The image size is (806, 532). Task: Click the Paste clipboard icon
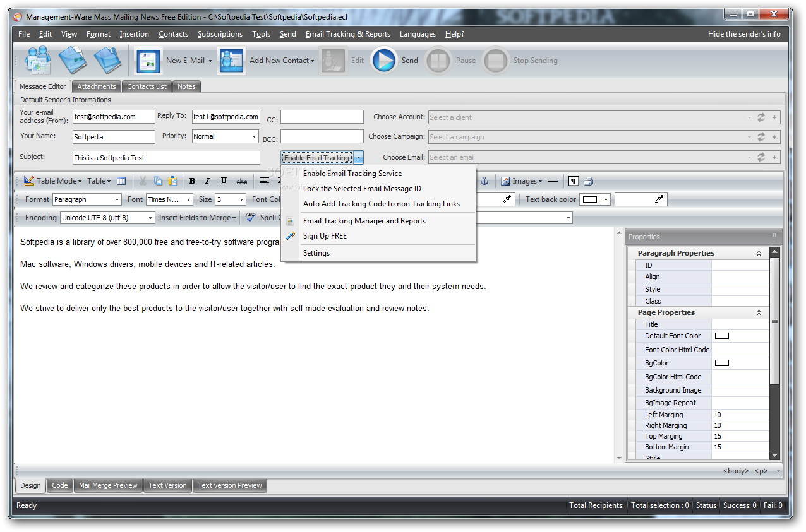point(172,181)
